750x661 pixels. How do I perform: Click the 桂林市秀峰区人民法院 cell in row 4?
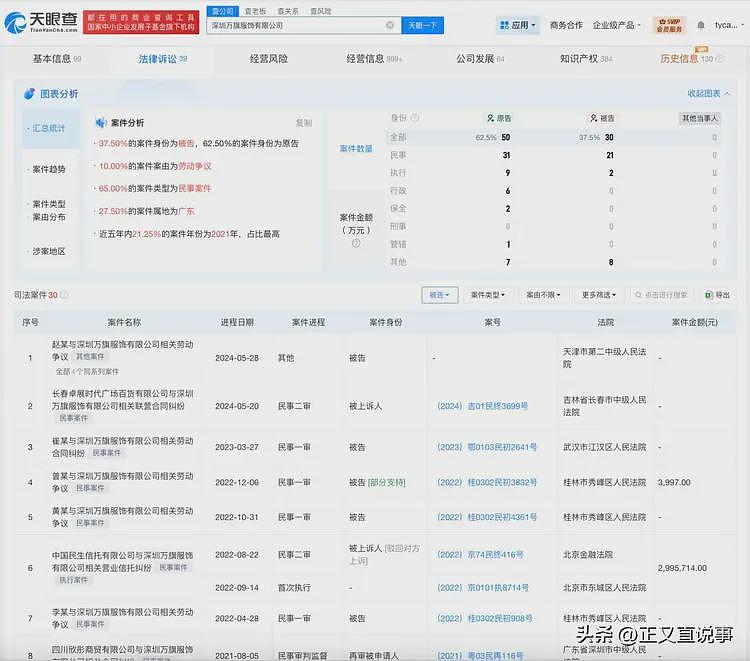click(x=605, y=482)
